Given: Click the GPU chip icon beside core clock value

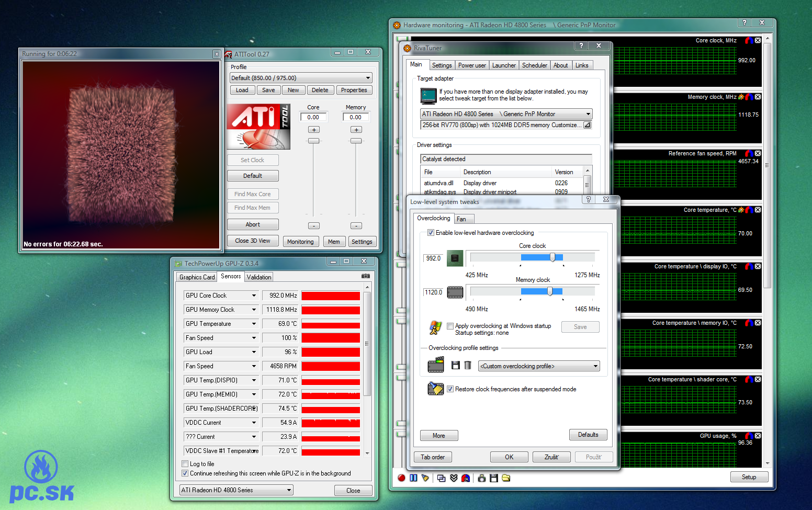Looking at the screenshot, I should point(455,258).
